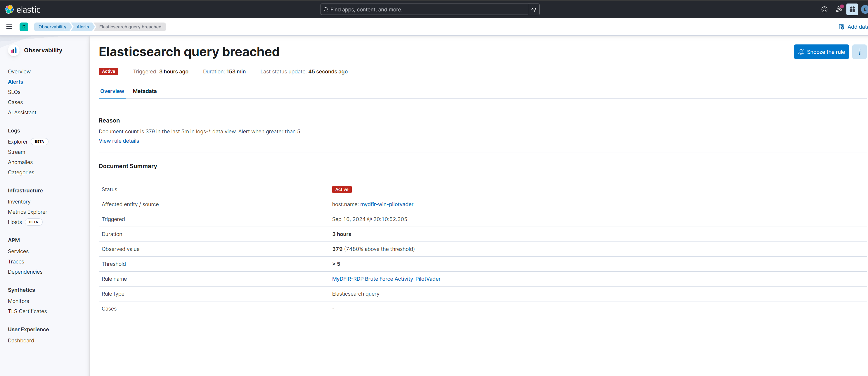Open the hamburger navigation menu
868x376 pixels.
point(9,27)
